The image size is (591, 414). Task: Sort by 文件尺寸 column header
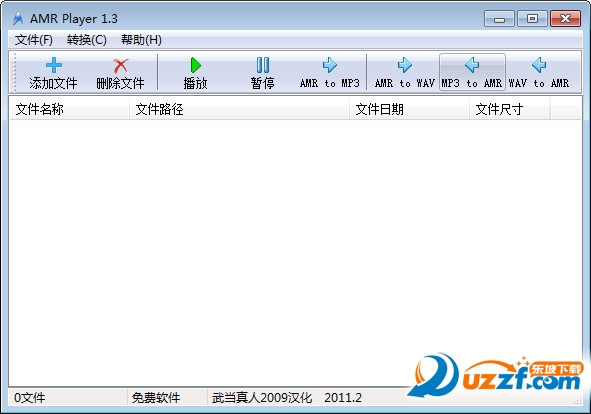(510, 109)
